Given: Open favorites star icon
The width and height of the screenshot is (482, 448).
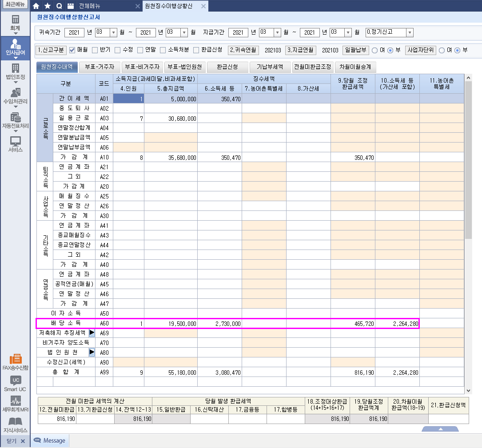Looking at the screenshot, I should 48,6.
